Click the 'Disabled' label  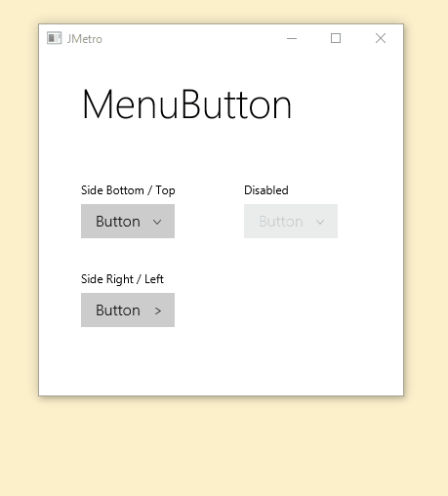[266, 190]
